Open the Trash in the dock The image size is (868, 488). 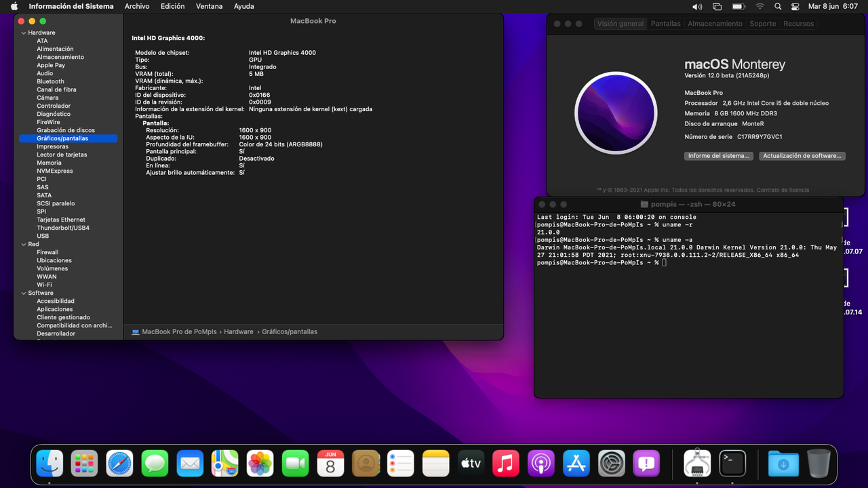point(818,464)
